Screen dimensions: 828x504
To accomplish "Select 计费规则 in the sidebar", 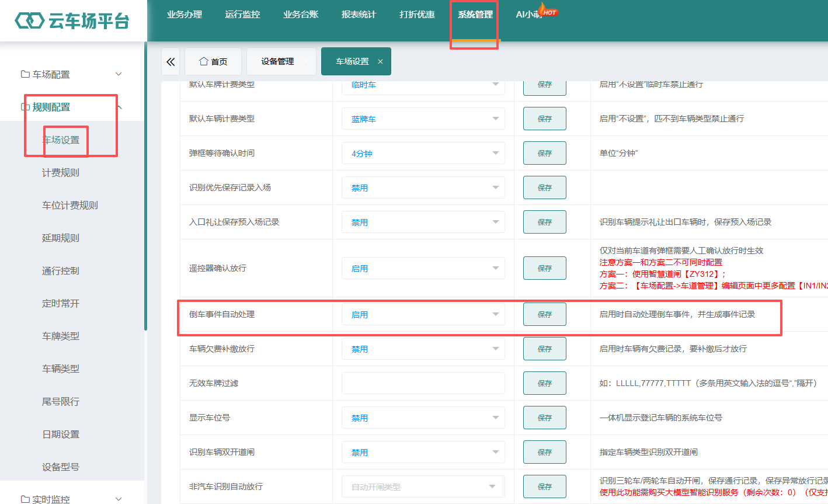I will tap(61, 173).
